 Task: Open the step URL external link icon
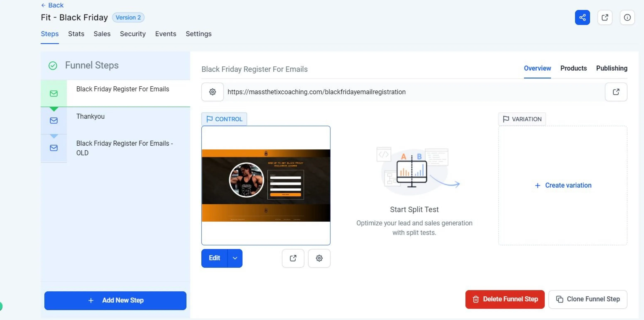click(616, 92)
